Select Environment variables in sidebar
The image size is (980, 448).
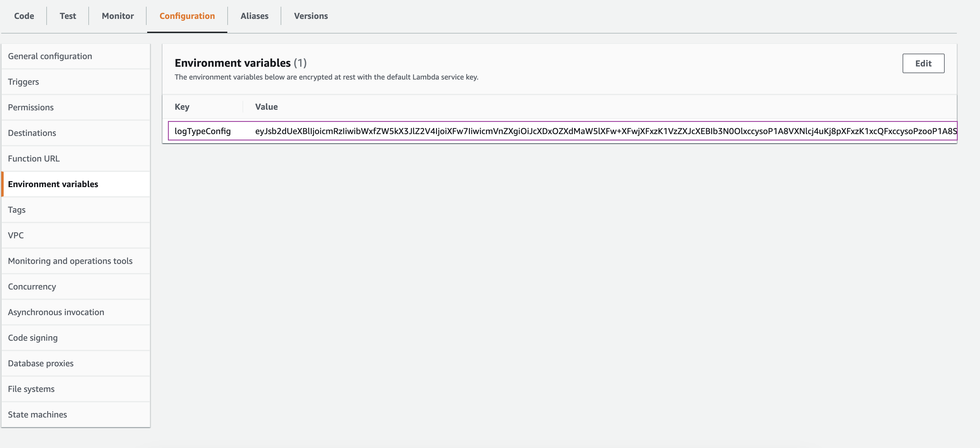pyautogui.click(x=53, y=184)
